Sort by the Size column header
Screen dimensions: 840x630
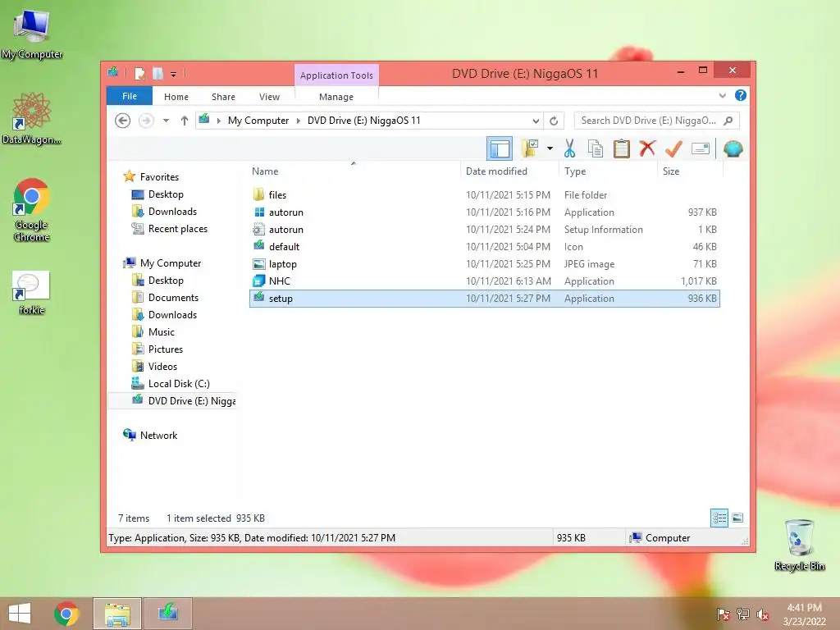[x=671, y=171]
